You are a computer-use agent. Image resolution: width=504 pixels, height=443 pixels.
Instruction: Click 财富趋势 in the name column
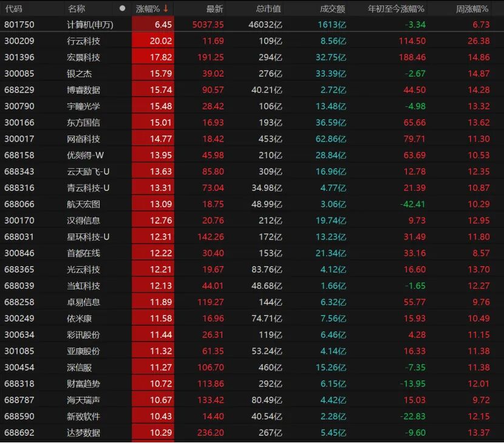pyautogui.click(x=83, y=383)
